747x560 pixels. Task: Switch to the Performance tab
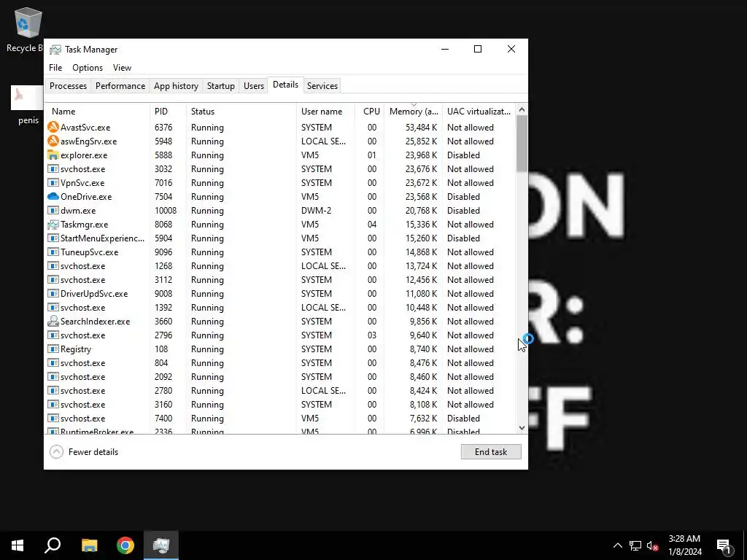(x=120, y=86)
